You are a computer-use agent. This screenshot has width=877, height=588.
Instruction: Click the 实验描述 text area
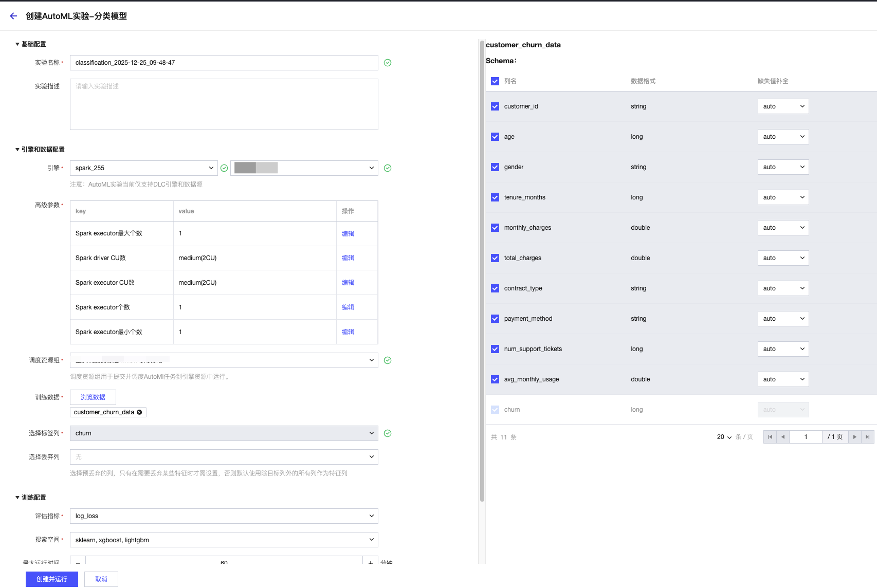pyautogui.click(x=224, y=104)
